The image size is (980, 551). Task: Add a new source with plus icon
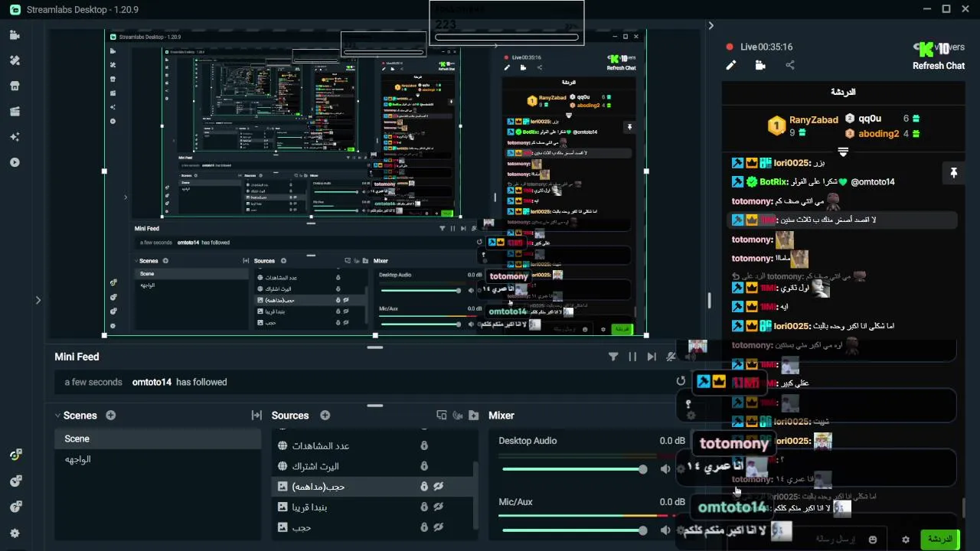tap(325, 416)
